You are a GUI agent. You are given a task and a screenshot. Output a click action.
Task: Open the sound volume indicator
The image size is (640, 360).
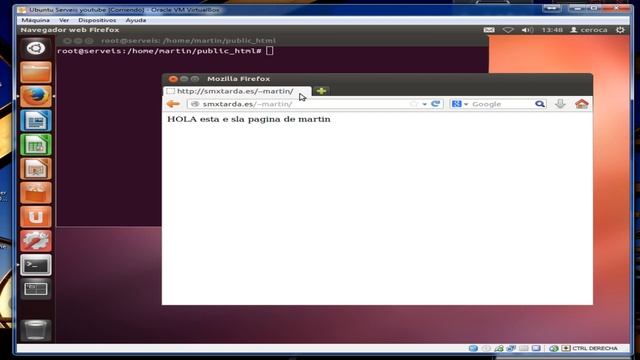[527, 30]
